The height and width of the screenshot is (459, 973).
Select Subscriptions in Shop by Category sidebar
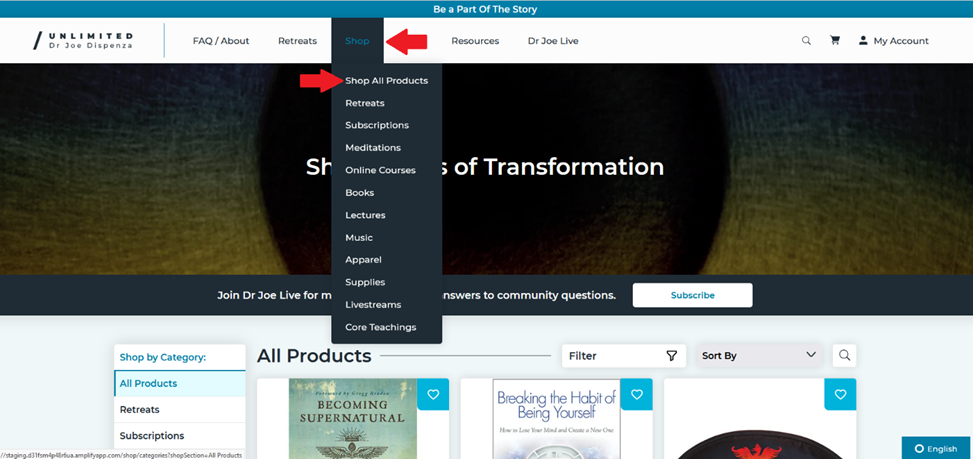[x=180, y=435]
